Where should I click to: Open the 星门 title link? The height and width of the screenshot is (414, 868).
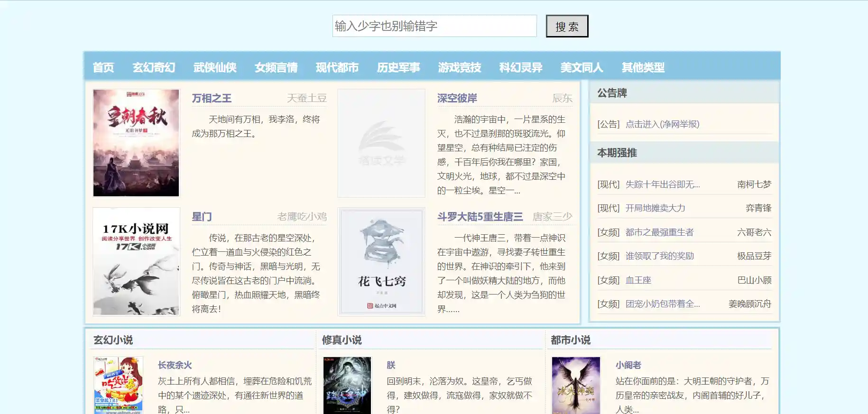point(202,217)
